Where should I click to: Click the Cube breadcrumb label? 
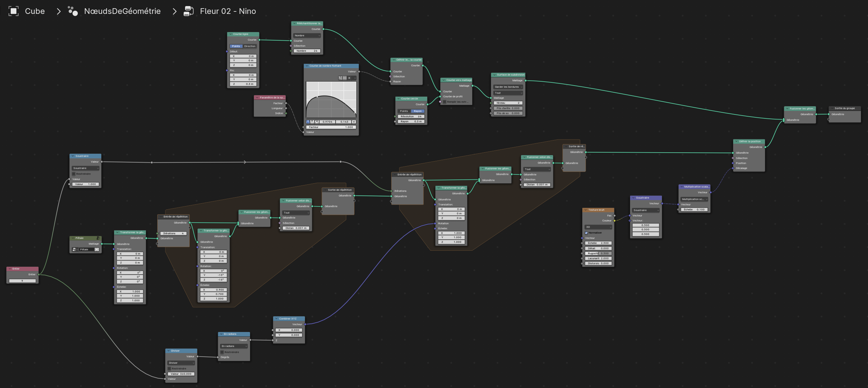pos(35,11)
